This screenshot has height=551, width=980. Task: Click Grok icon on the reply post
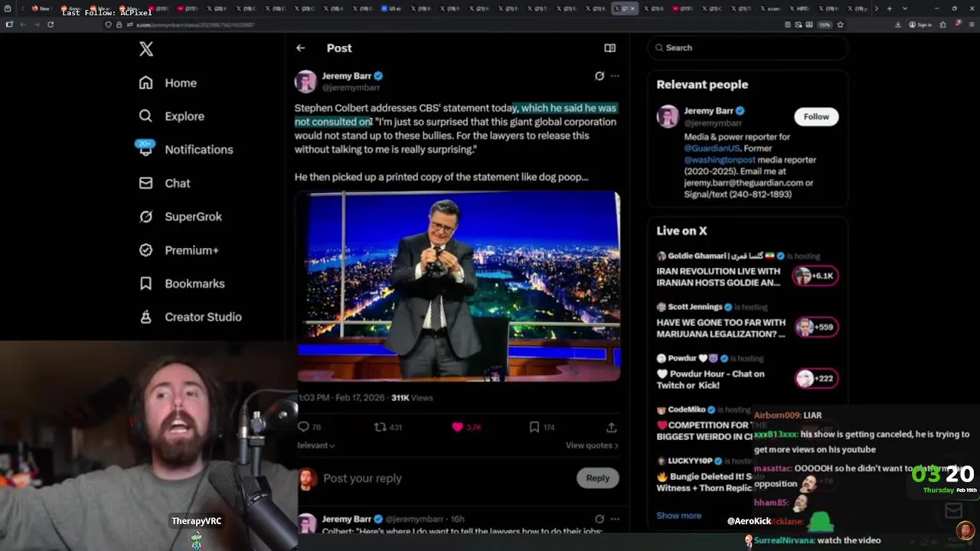[599, 519]
